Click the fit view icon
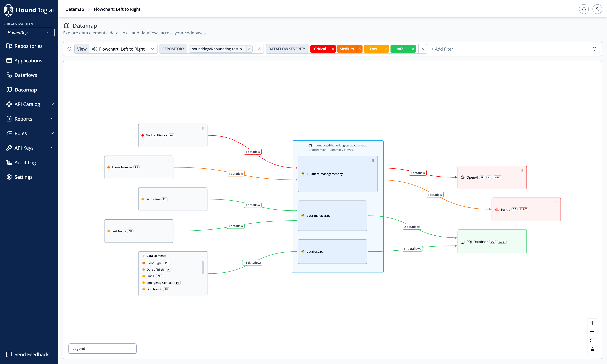Screen dimensions: 607x364 (592, 340)
